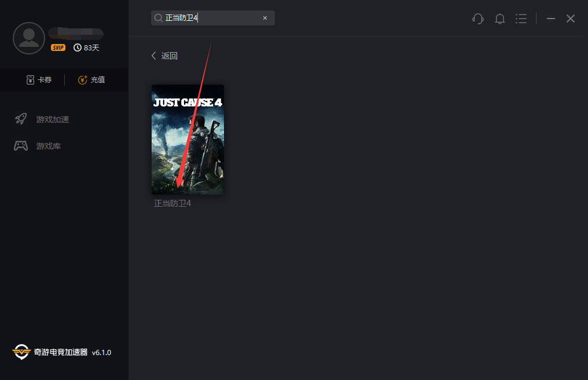
Task: Go back with the 返回 button
Action: (164, 56)
